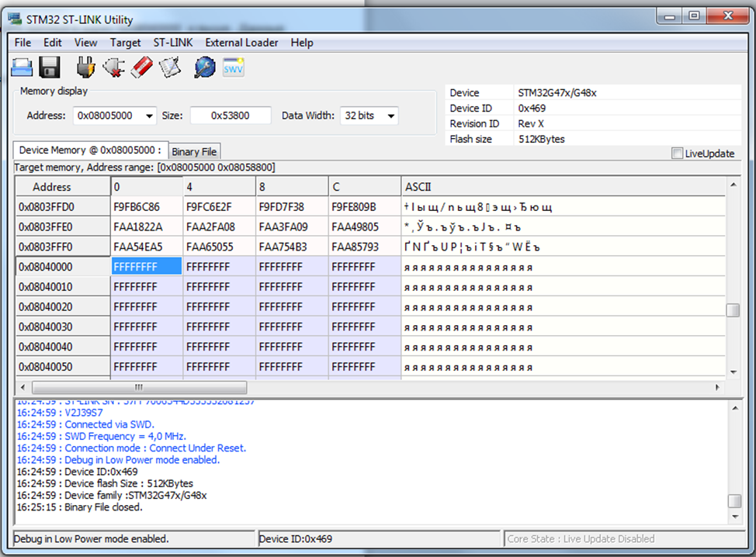
Task: Switch to the Binary File tab
Action: tap(194, 151)
